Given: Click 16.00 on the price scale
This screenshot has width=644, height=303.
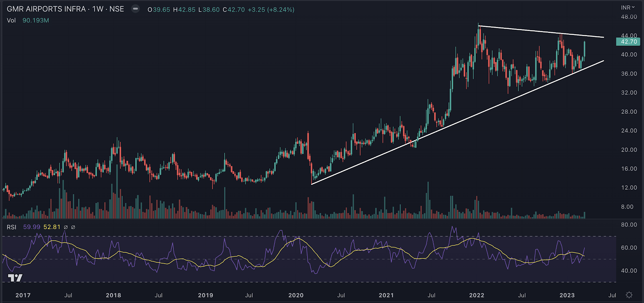Looking at the screenshot, I should tap(629, 169).
